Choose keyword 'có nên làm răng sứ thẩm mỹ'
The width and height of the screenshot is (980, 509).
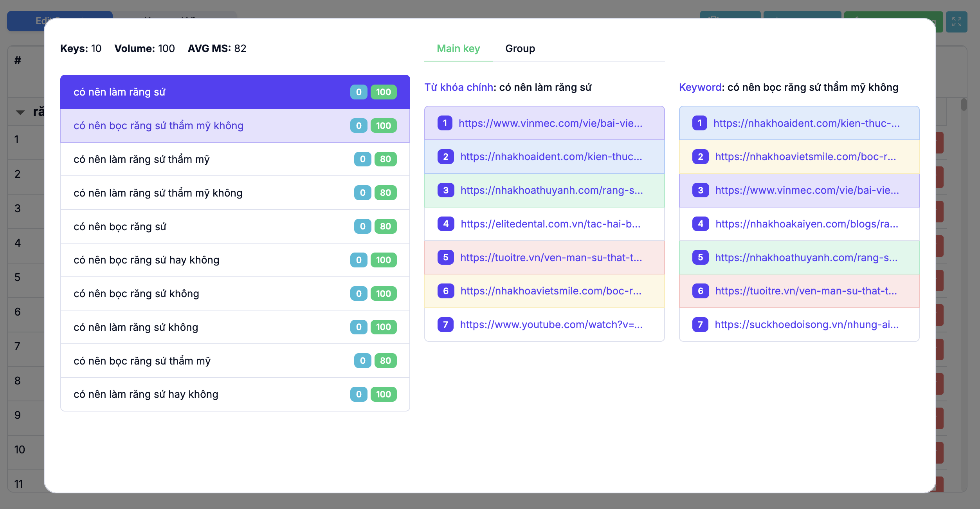pyautogui.click(x=235, y=159)
